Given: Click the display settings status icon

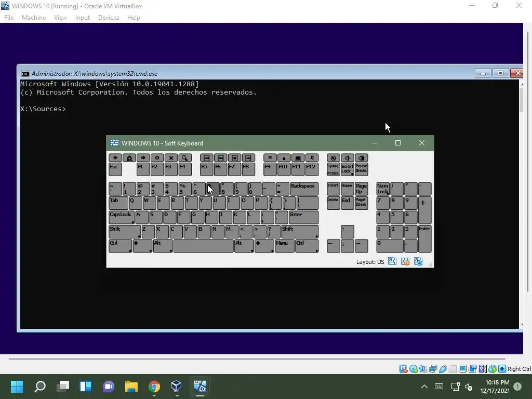Looking at the screenshot, I should 462,369.
